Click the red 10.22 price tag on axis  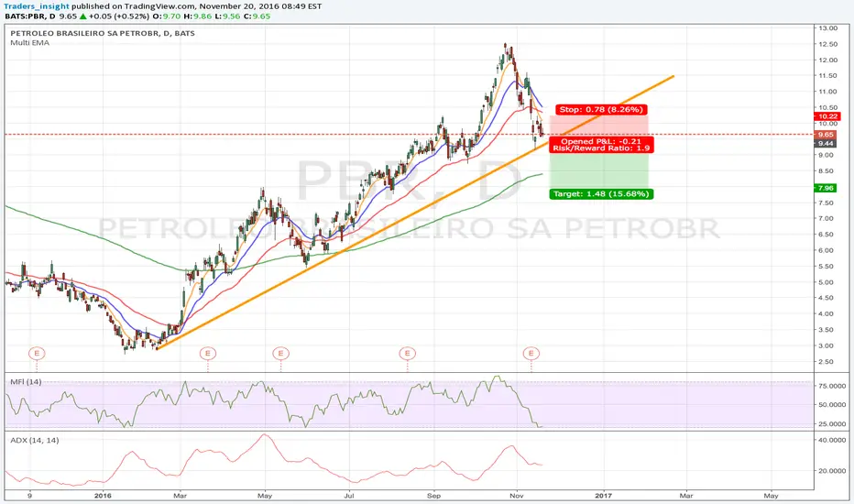tap(827, 116)
